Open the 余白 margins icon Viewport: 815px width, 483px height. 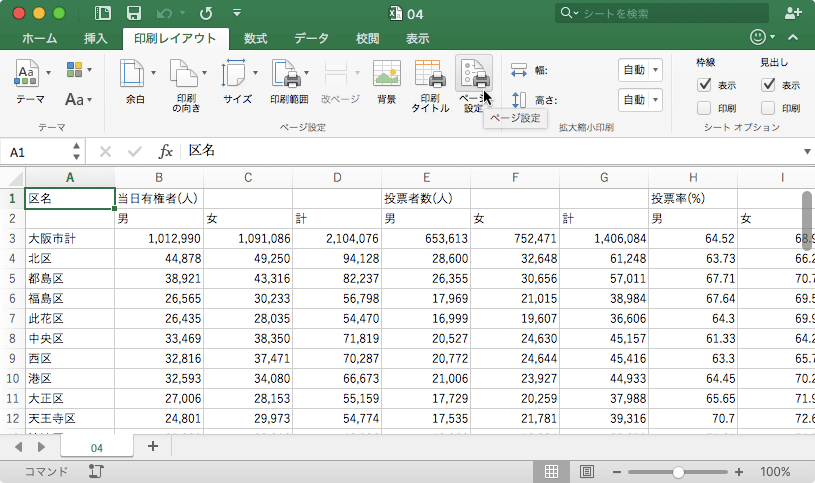tap(133, 73)
